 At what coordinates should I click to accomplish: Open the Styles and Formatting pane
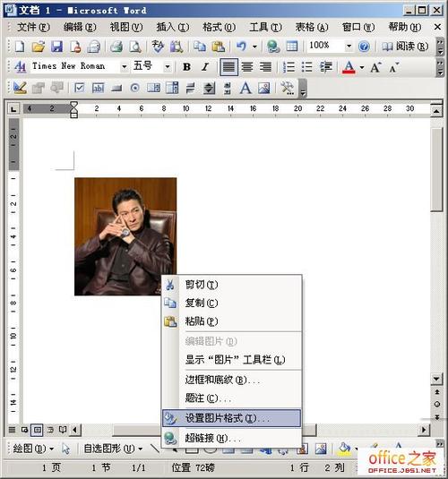coord(20,66)
